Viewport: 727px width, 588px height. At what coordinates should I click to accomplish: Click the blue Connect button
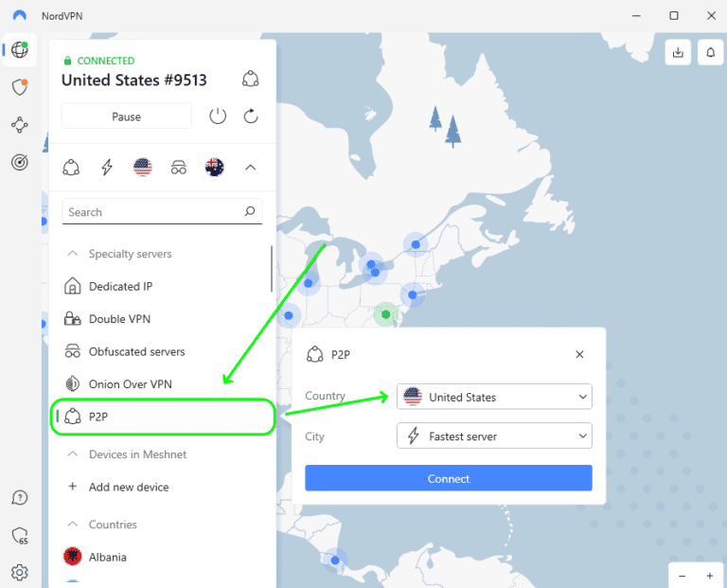pyautogui.click(x=449, y=478)
